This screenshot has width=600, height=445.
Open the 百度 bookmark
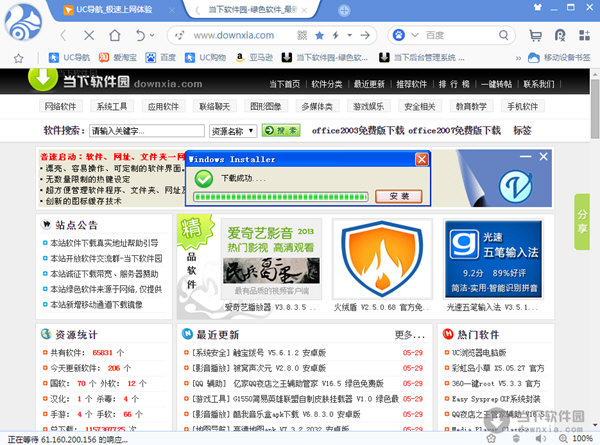161,58
